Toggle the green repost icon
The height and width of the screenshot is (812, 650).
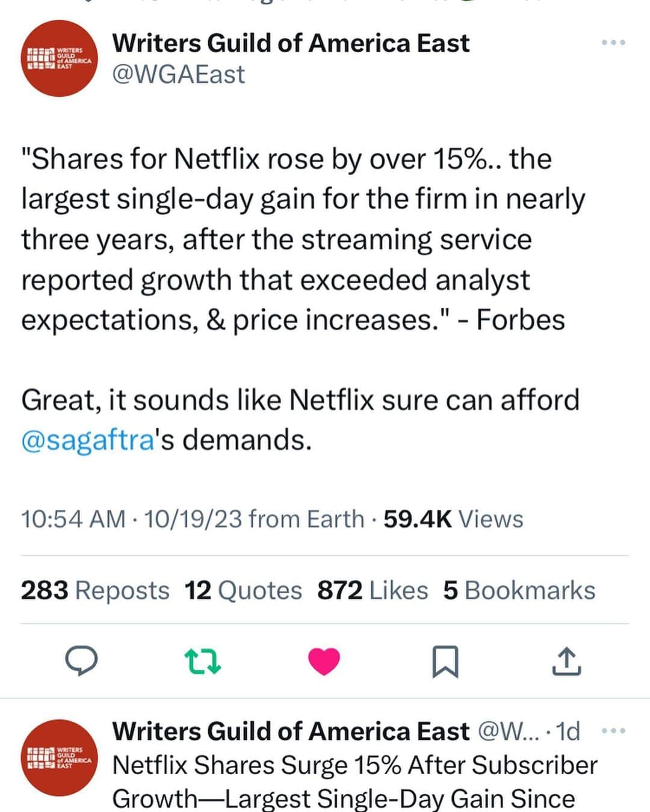[203, 661]
